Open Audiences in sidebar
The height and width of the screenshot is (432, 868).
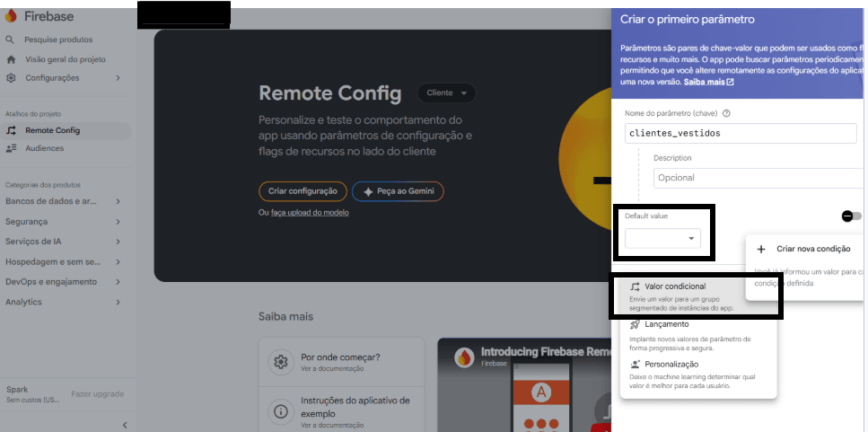tap(66, 148)
